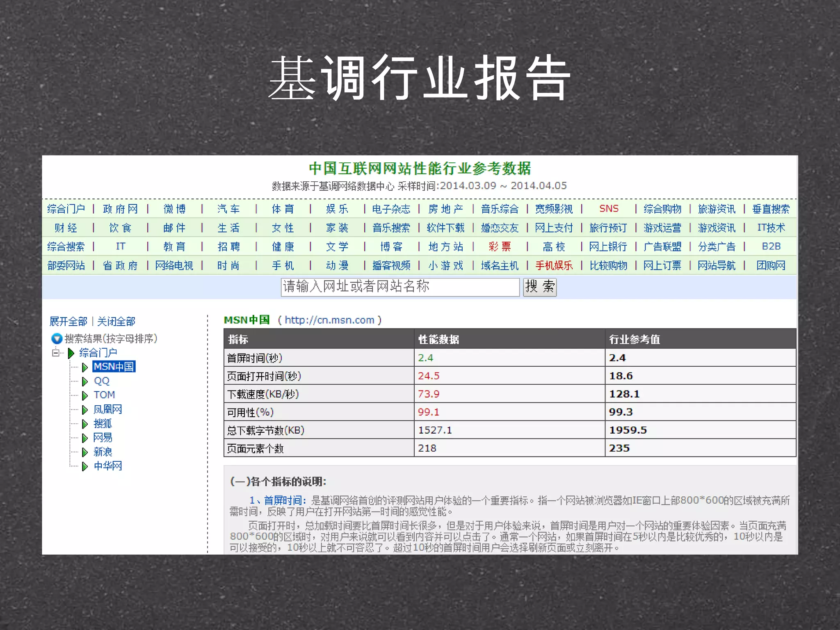Click the website name search input field
Screen dimensions: 840x630
coord(400,287)
